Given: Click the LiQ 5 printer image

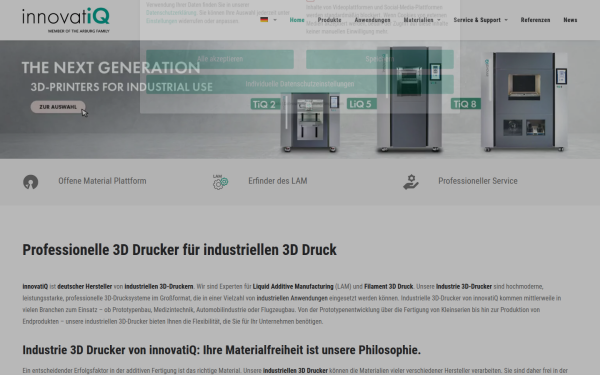Looking at the screenshot, I should [409, 99].
